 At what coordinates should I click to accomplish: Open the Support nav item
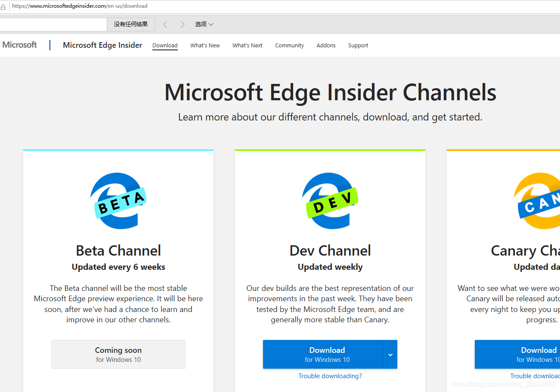pyautogui.click(x=358, y=46)
